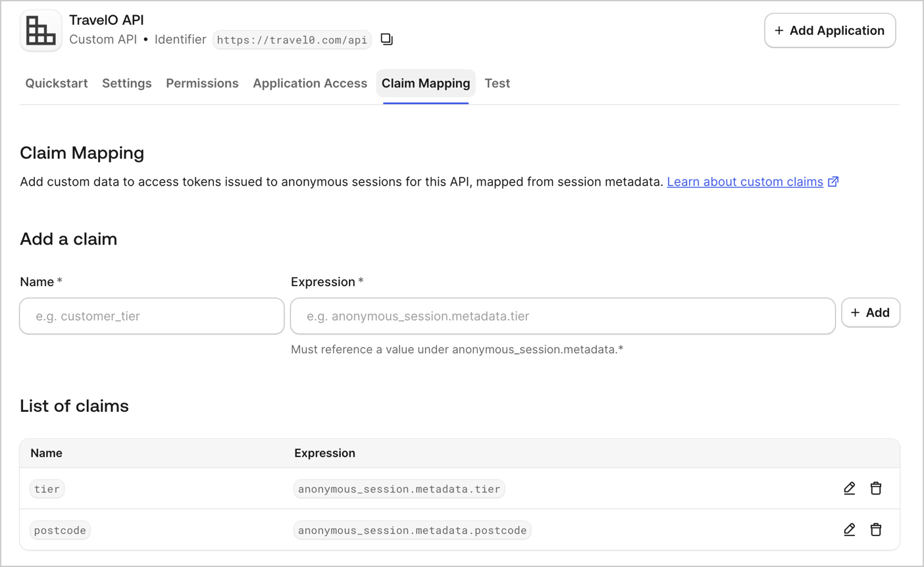Click the anonymous_session.metadata.postcode expression

[x=413, y=530]
